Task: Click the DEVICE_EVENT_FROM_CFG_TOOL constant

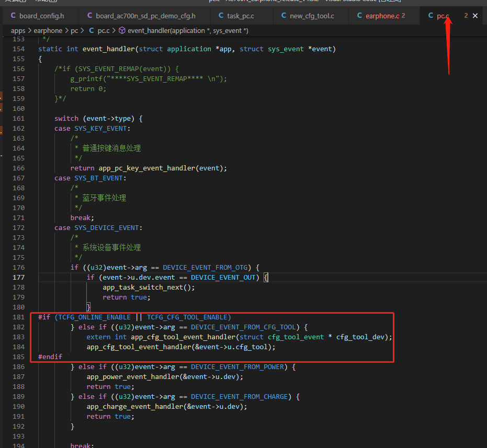Action: [243, 327]
